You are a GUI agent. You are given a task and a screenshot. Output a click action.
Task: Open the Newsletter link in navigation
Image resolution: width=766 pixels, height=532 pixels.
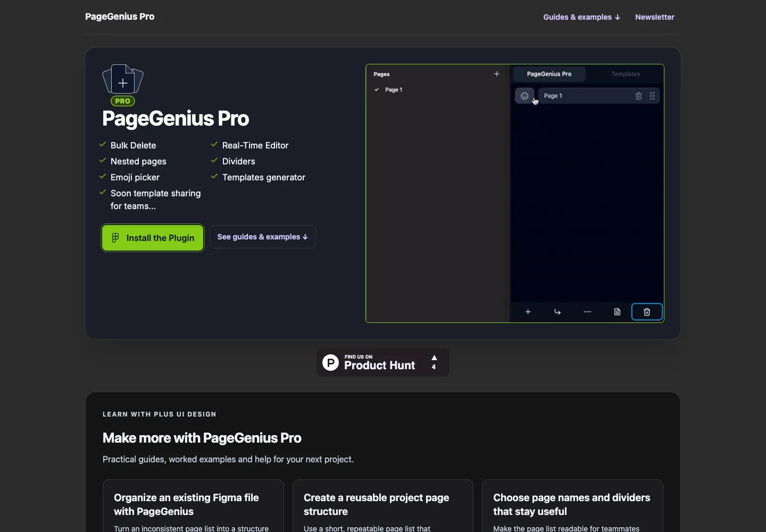[655, 17]
